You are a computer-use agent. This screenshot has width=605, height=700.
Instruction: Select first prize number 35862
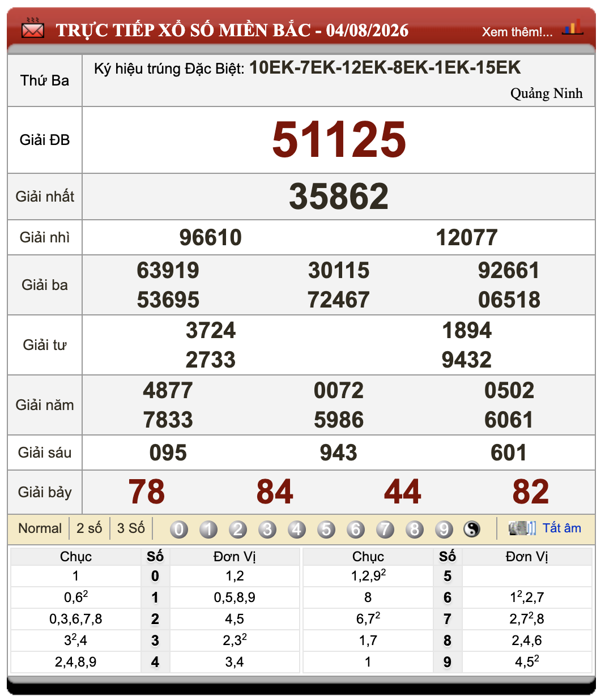click(339, 197)
